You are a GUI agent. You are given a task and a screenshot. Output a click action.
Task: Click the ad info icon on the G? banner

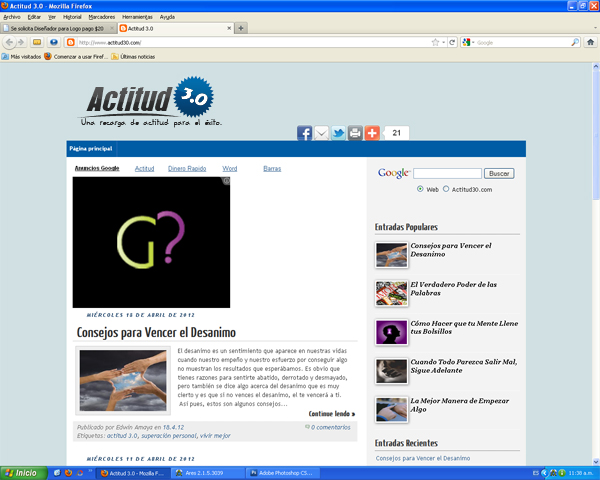tap(226, 181)
